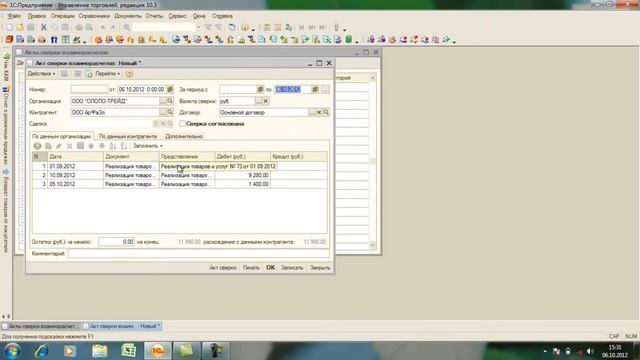This screenshot has height=360, width=640.
Task: Open Excel from the Windows taskbar
Action: coord(129,351)
